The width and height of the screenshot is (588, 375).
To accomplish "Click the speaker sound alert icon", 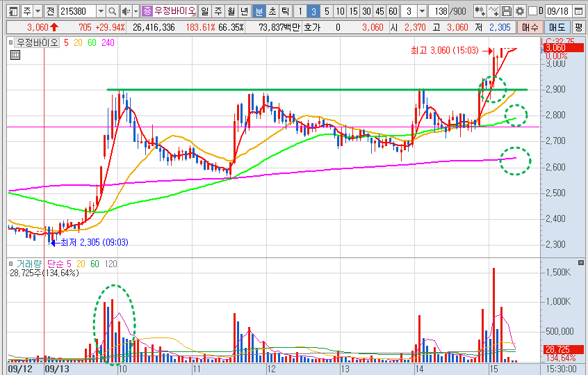I will pyautogui.click(x=126, y=12).
